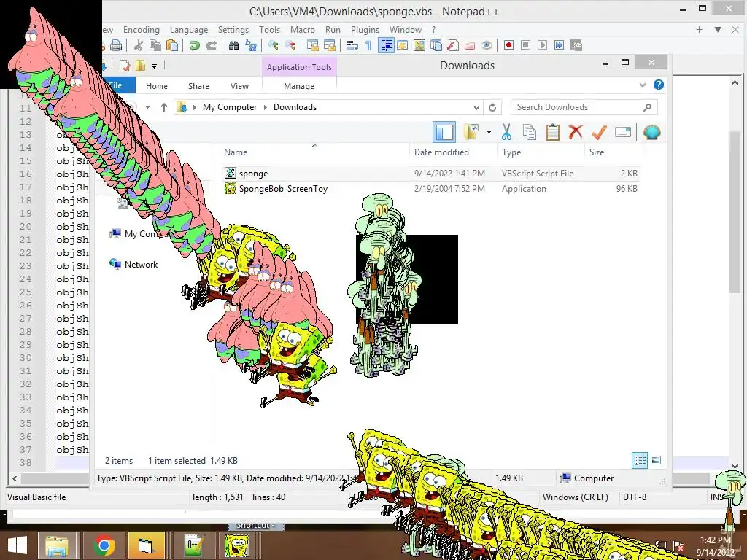The width and height of the screenshot is (747, 560).
Task: Click clipboard Paste icon in Explorer toolbar
Action: tap(553, 132)
